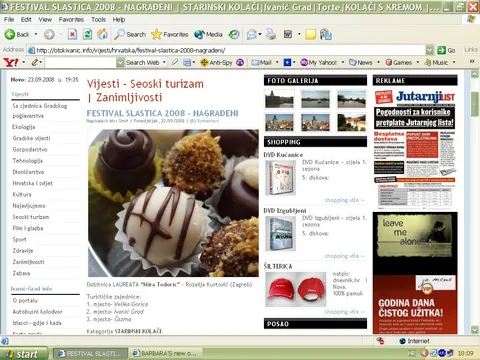
Task: Click the Jutarnji list advertisement banner
Action: 415,149
